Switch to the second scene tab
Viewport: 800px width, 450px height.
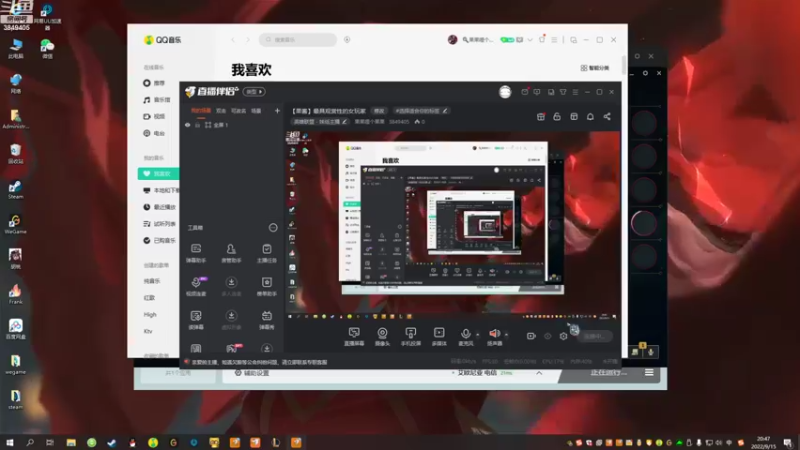point(221,111)
